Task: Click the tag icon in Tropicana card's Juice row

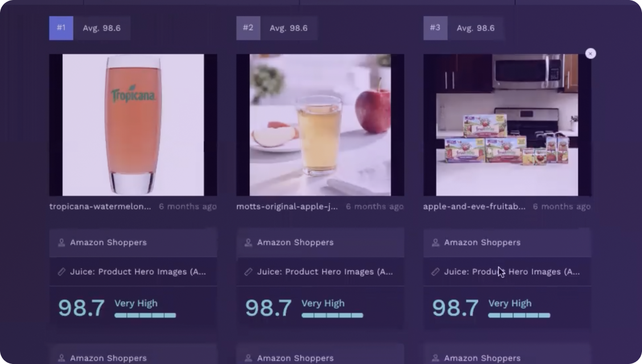Action: coord(61,271)
